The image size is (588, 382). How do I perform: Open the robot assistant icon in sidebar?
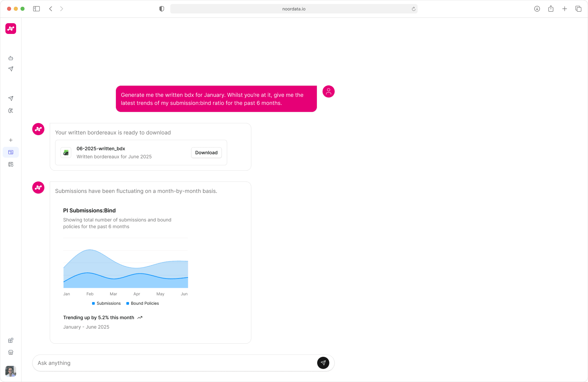click(x=11, y=58)
